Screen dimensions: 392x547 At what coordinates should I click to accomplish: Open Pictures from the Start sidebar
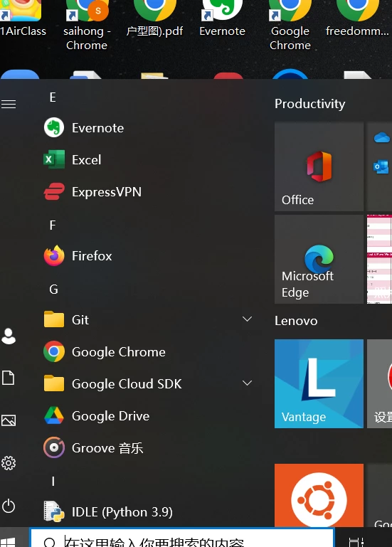9,420
